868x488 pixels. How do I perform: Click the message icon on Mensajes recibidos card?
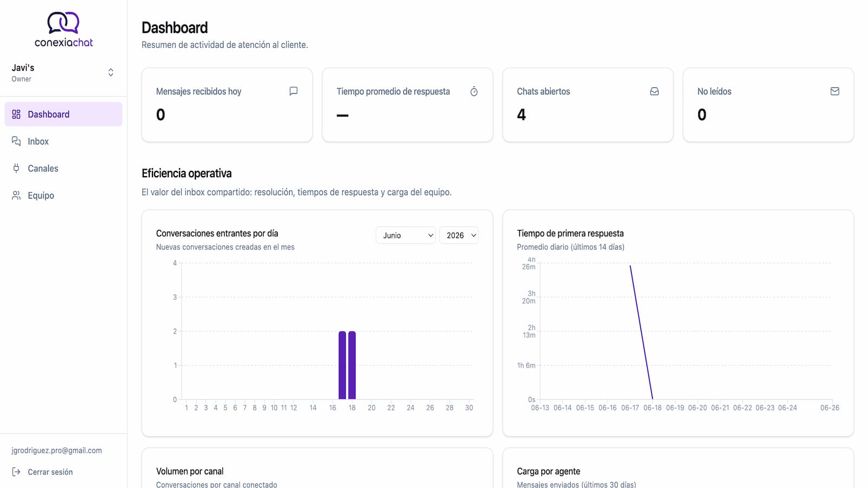click(293, 91)
